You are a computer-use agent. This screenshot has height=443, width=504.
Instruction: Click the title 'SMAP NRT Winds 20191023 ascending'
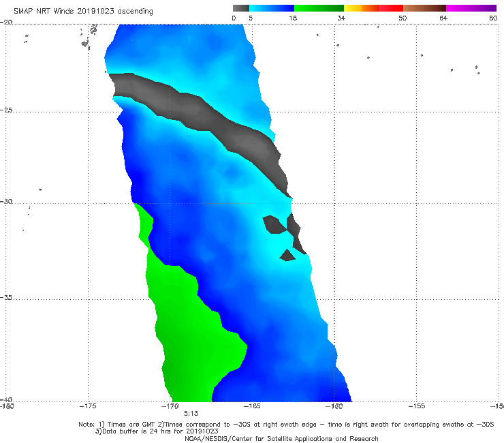[x=83, y=11]
